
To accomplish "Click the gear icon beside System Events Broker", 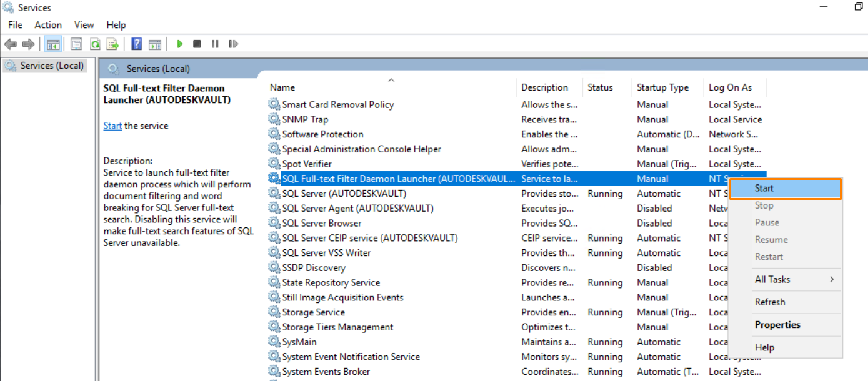I will coord(274,372).
